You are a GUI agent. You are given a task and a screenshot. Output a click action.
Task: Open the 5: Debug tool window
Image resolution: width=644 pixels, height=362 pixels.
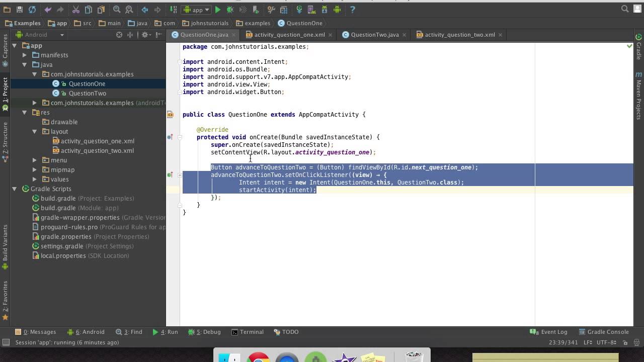tap(204, 332)
